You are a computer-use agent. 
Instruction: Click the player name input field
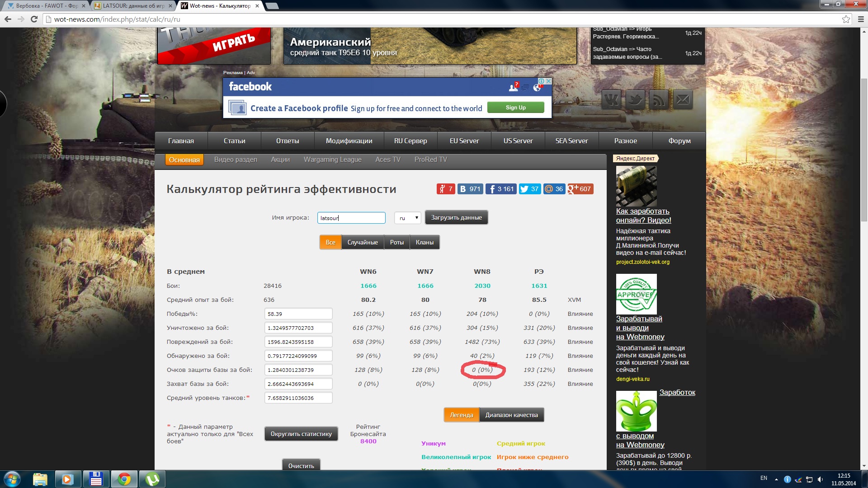tap(351, 218)
